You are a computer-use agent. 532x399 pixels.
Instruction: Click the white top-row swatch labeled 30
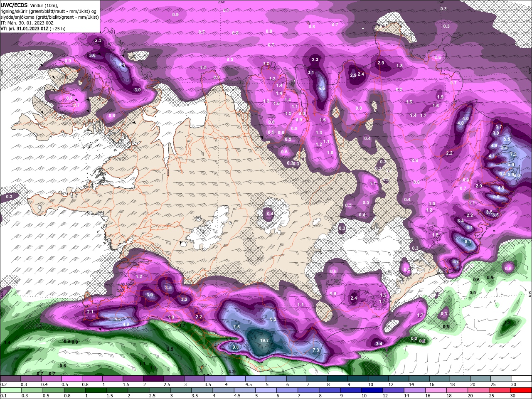[x=521, y=379]
